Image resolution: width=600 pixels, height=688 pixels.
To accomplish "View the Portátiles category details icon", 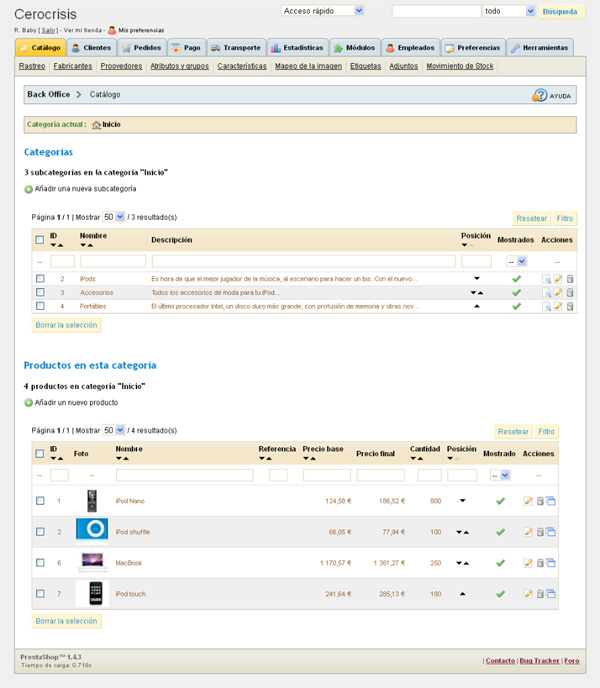I will click(x=546, y=306).
